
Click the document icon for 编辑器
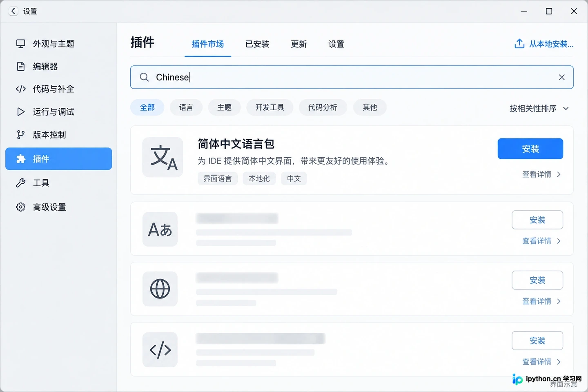(x=20, y=67)
